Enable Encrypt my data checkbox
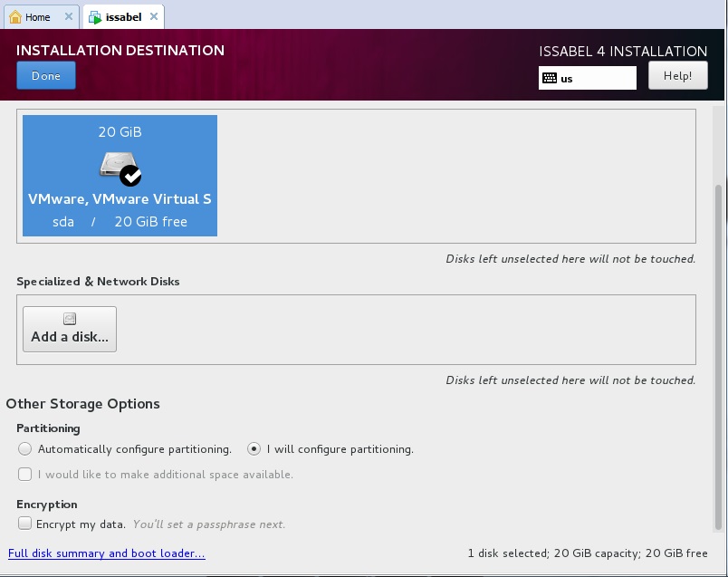Image resolution: width=728 pixels, height=577 pixels. 24,524
